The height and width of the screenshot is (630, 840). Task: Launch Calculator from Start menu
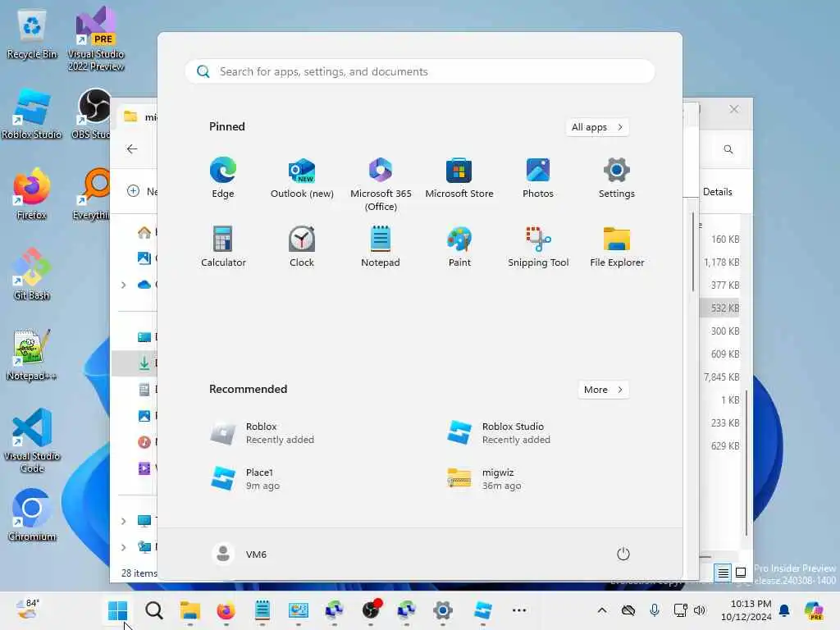tap(223, 246)
